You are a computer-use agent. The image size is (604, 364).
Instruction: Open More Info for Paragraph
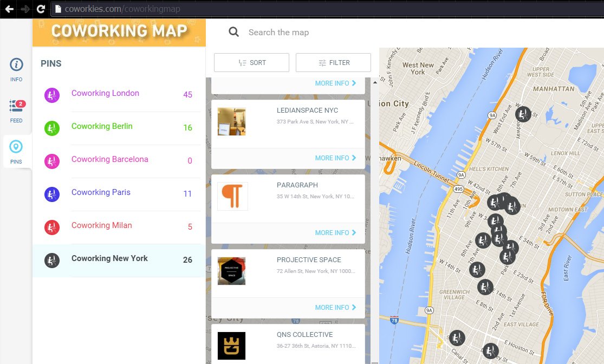tap(335, 233)
